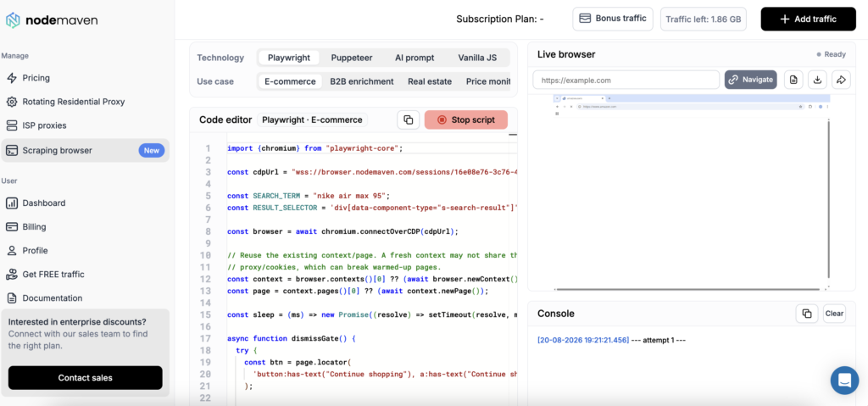The height and width of the screenshot is (406, 868).
Task: Click the ISP proxies server icon
Action: tap(12, 125)
